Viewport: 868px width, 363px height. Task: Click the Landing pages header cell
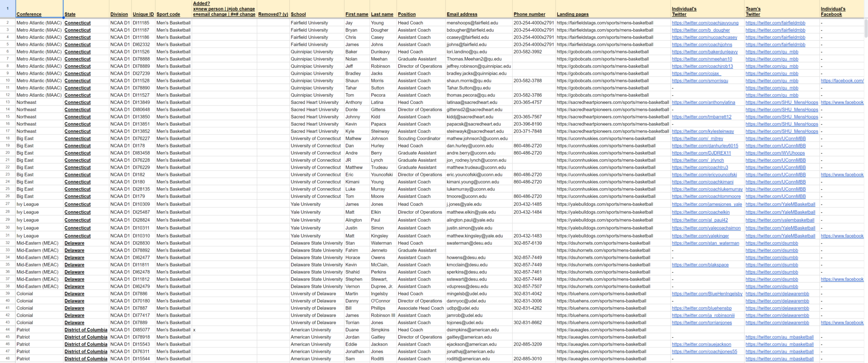pyautogui.click(x=613, y=9)
